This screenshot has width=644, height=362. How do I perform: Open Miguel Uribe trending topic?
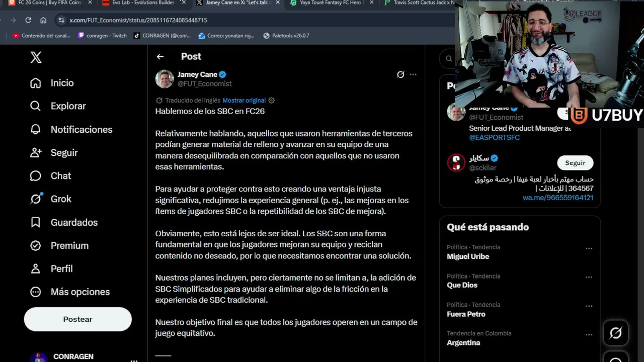pyautogui.click(x=468, y=256)
